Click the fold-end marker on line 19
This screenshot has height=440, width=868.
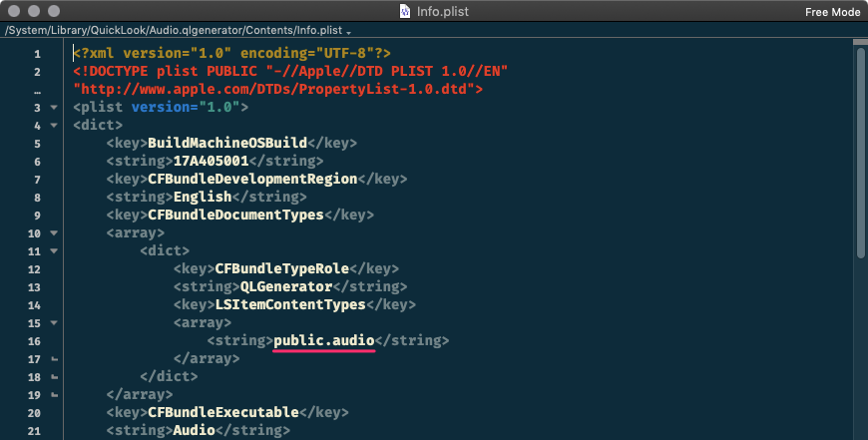tap(54, 394)
